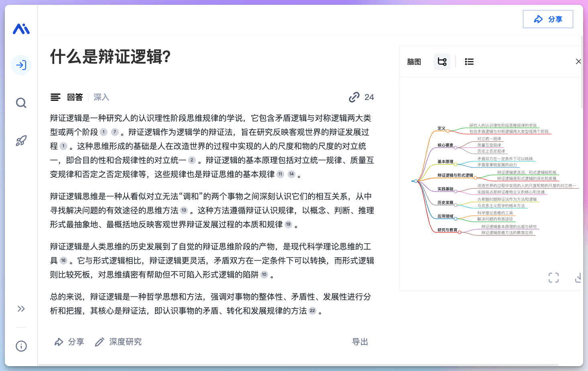
Task: Open search from the sidebar magnifier
Action: (x=21, y=103)
